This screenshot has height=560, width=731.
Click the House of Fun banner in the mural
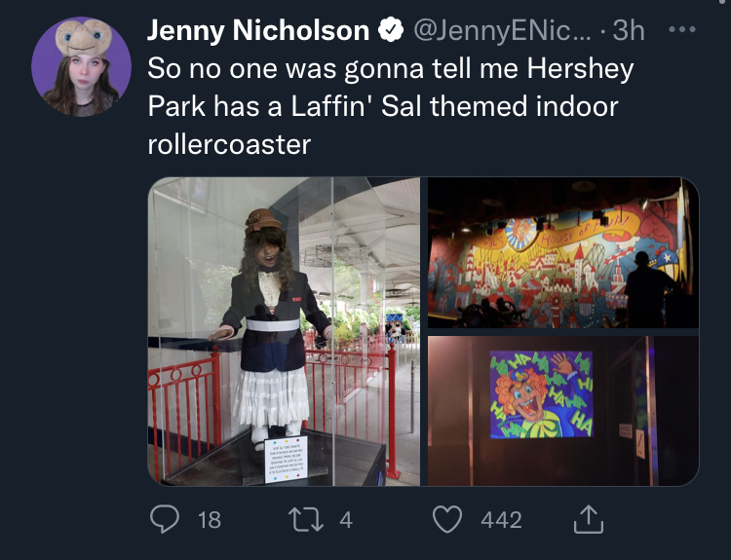584,232
